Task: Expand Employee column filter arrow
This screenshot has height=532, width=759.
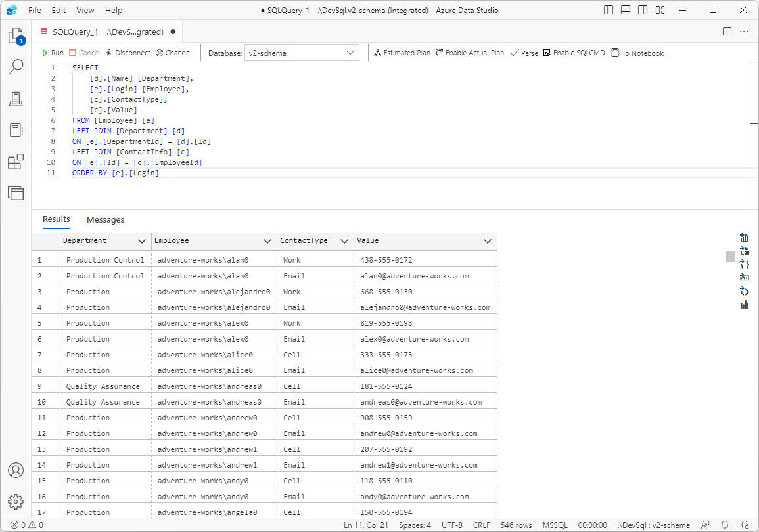Action: click(267, 241)
